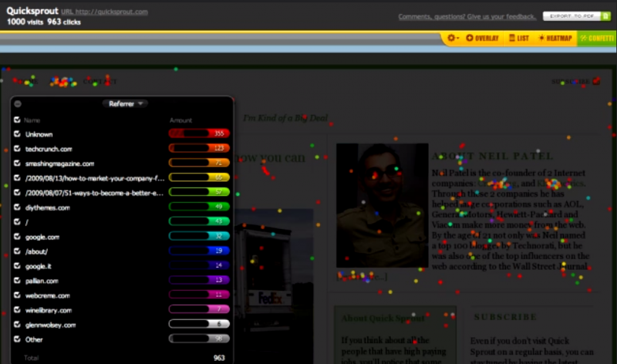Uncheck the pallian.com checkbox
Image resolution: width=617 pixels, height=364 pixels.
(x=17, y=280)
